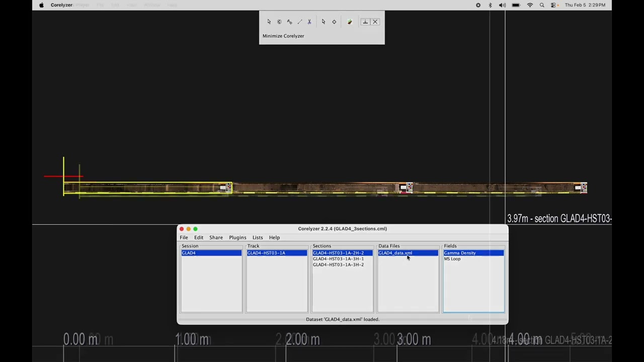
Task: Click the sediment core sample icon
Action: click(350, 22)
